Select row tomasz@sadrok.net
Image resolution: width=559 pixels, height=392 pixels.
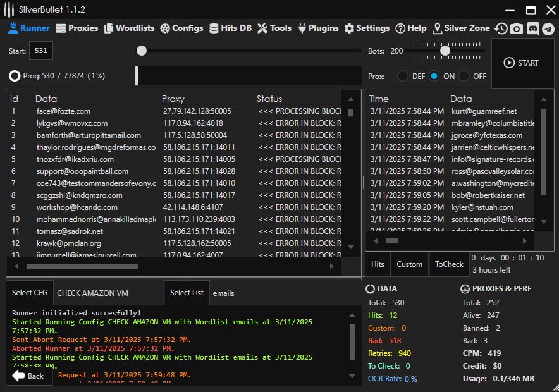pos(174,231)
